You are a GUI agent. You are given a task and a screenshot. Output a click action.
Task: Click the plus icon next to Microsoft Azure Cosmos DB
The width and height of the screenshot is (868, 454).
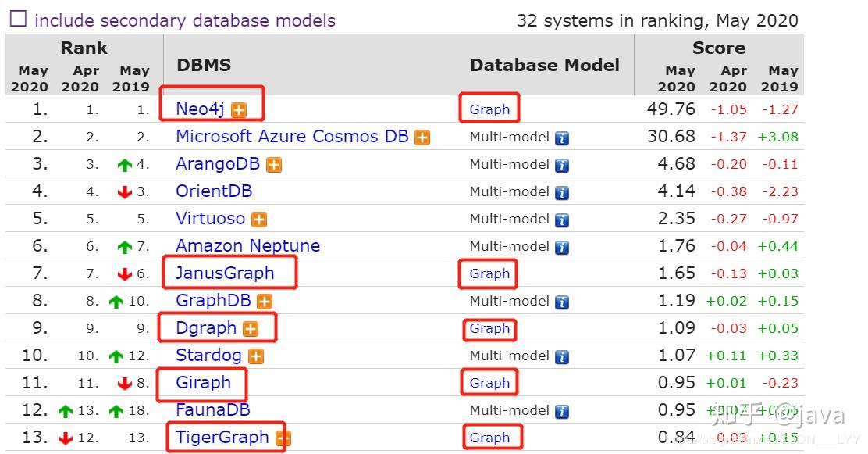422,138
